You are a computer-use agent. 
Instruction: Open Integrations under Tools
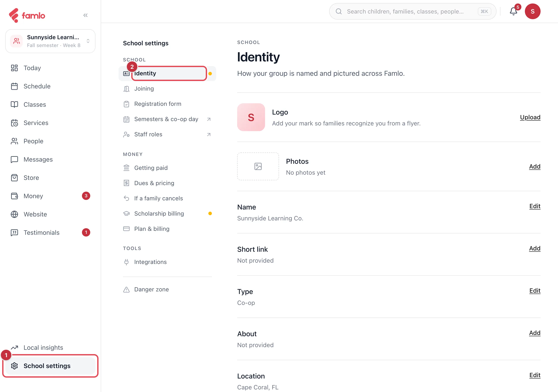(167, 262)
